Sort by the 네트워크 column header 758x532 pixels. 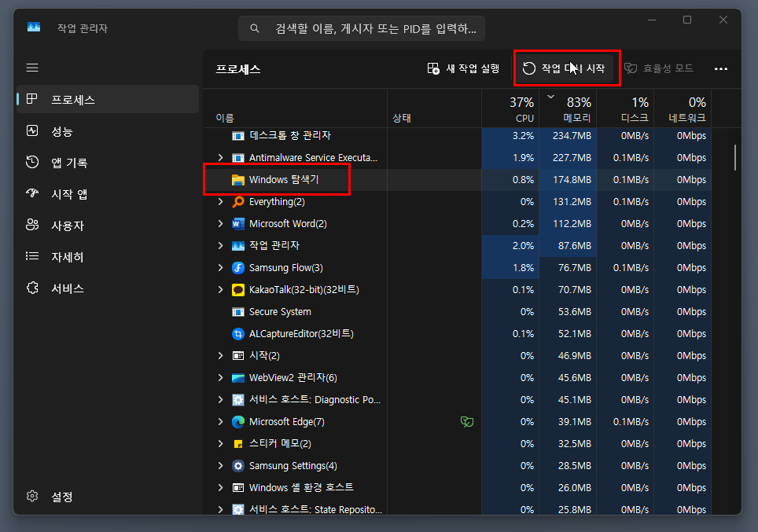pyautogui.click(x=682, y=108)
